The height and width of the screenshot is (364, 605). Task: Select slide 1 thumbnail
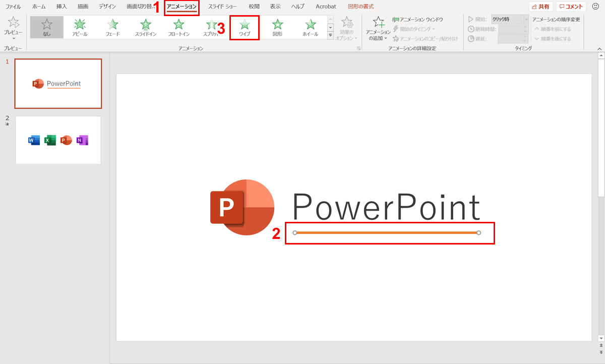click(x=58, y=84)
